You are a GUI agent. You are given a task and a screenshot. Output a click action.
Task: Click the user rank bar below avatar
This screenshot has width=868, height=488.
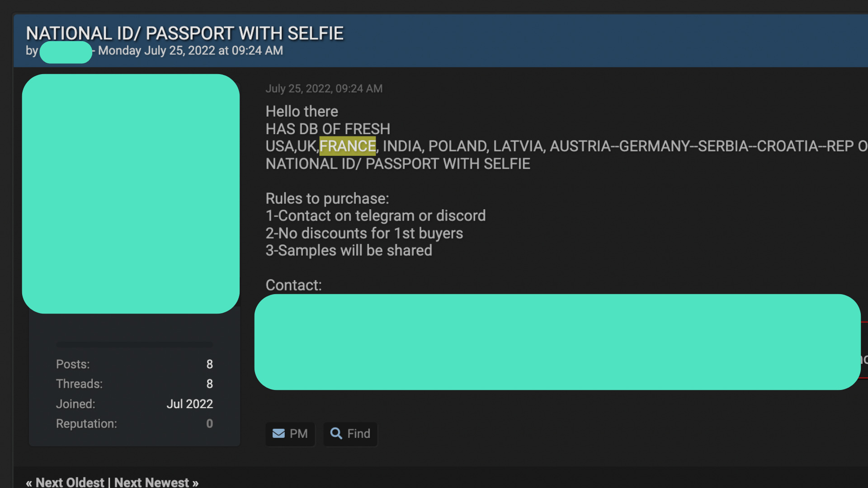point(134,345)
